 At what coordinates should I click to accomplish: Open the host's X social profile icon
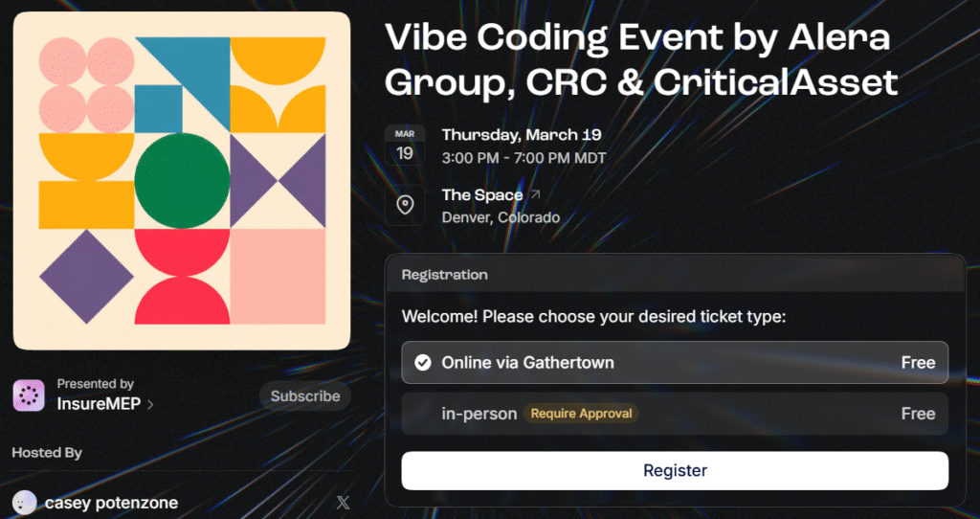tap(344, 503)
